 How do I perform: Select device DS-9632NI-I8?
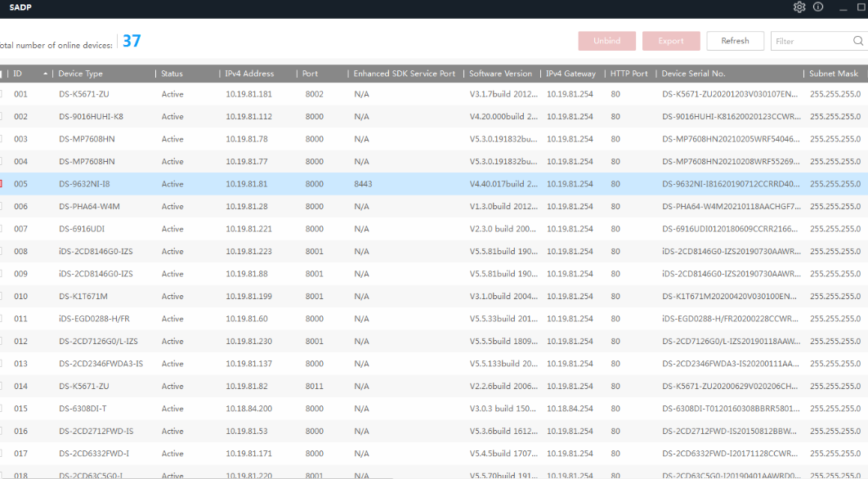(x=84, y=184)
